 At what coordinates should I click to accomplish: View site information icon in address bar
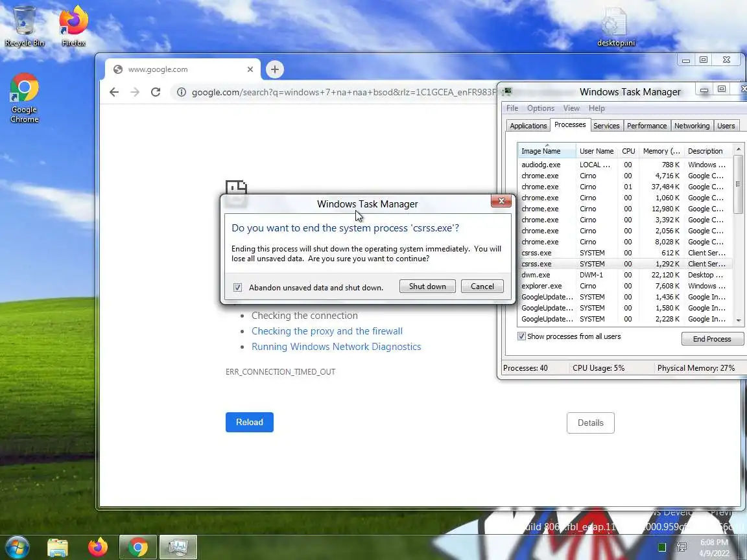point(182,92)
